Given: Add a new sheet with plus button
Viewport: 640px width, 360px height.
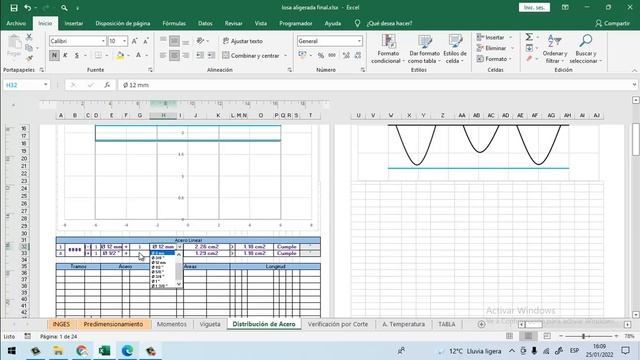Looking at the screenshot, I should coord(481,324).
